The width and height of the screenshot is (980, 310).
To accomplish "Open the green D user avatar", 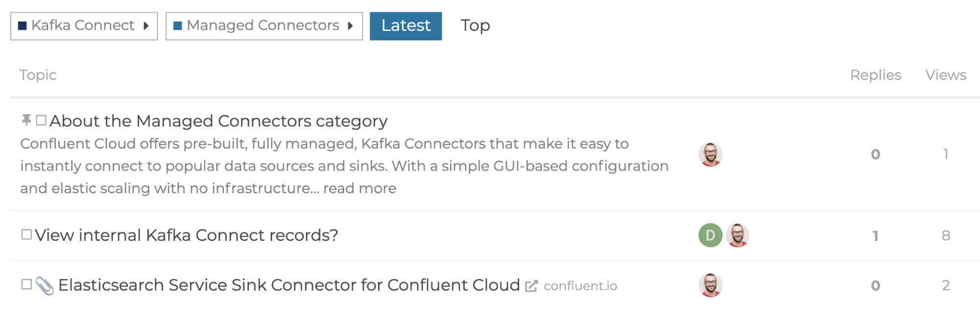I will click(x=710, y=235).
